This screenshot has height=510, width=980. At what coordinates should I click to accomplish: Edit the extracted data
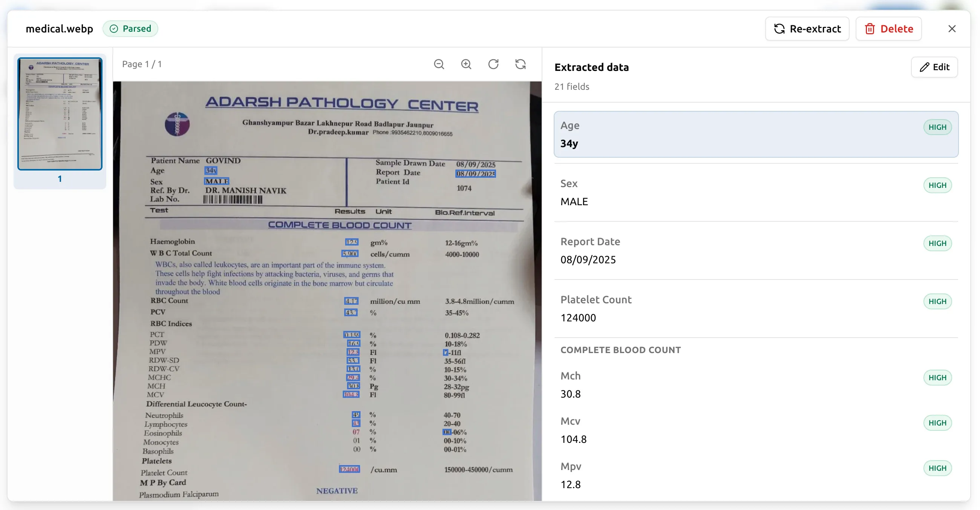pyautogui.click(x=934, y=67)
